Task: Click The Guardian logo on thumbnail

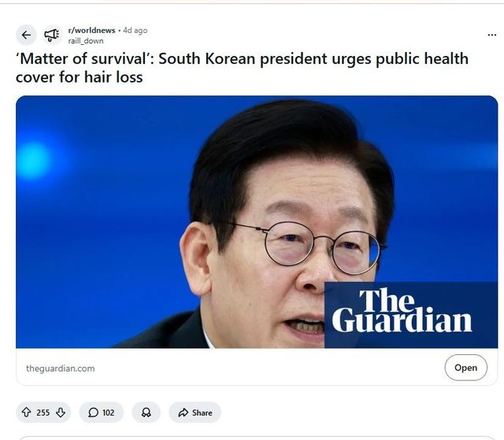Action: tap(402, 311)
